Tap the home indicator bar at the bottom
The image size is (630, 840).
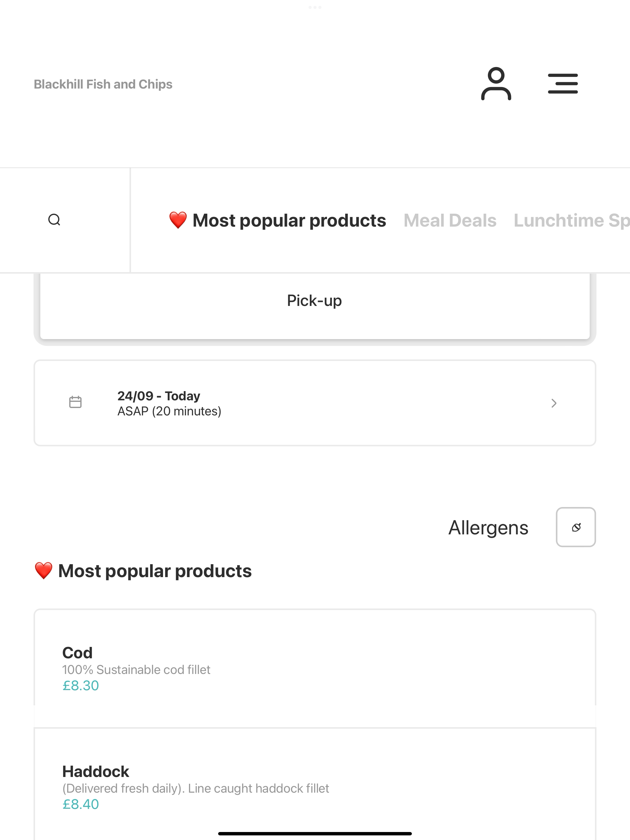click(x=315, y=834)
